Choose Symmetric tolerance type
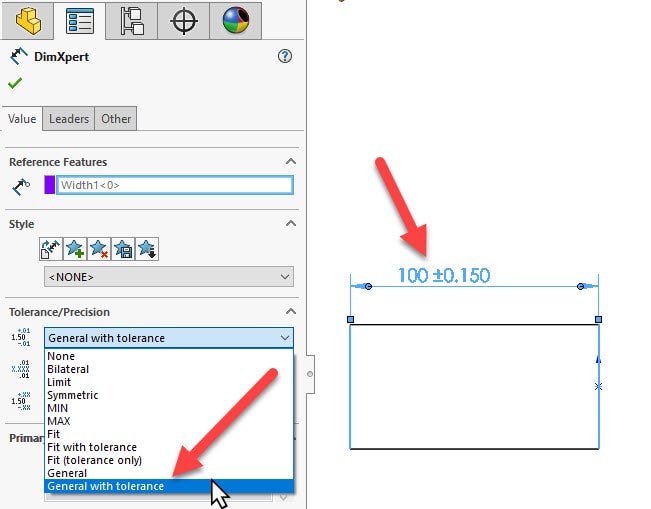The image size is (651, 509). [169, 395]
